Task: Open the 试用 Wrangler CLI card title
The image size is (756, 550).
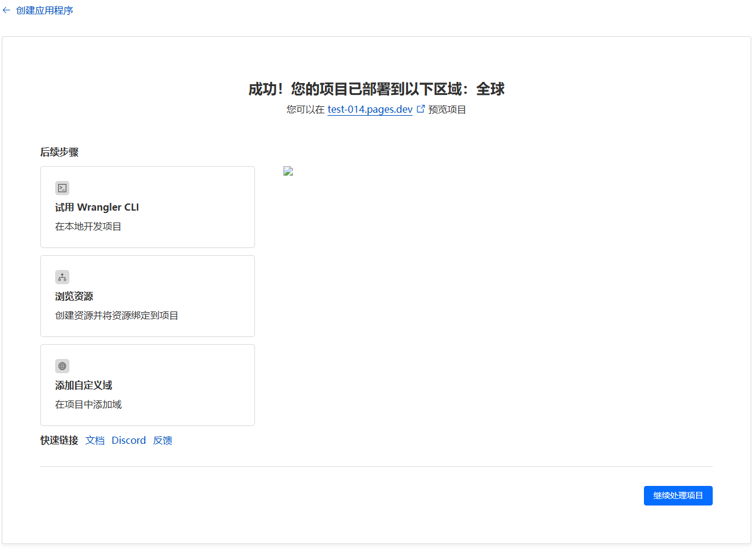Action: coord(97,208)
